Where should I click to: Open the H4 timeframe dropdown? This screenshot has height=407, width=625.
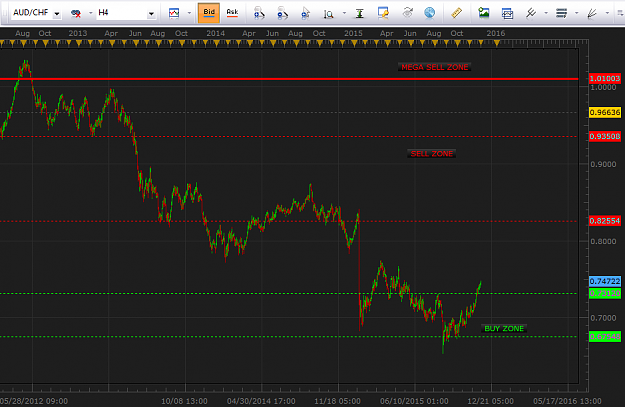151,14
